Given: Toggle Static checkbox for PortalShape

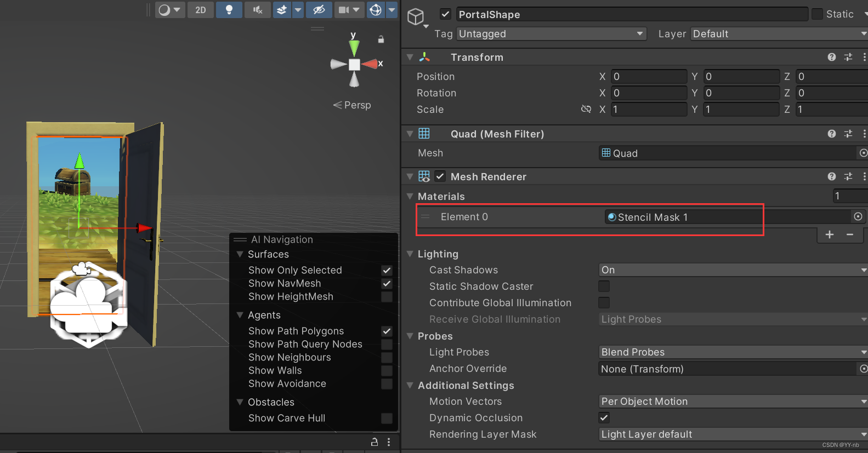Looking at the screenshot, I should [817, 14].
